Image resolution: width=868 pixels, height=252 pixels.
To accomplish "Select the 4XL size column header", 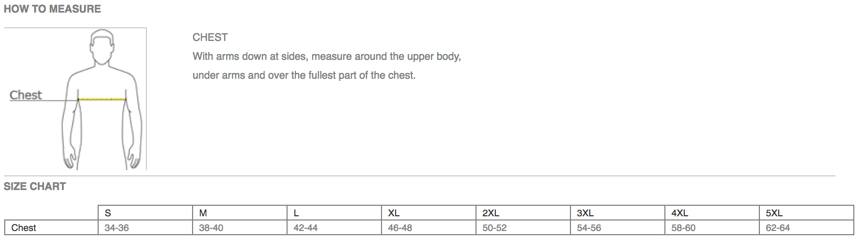I will coord(712,213).
